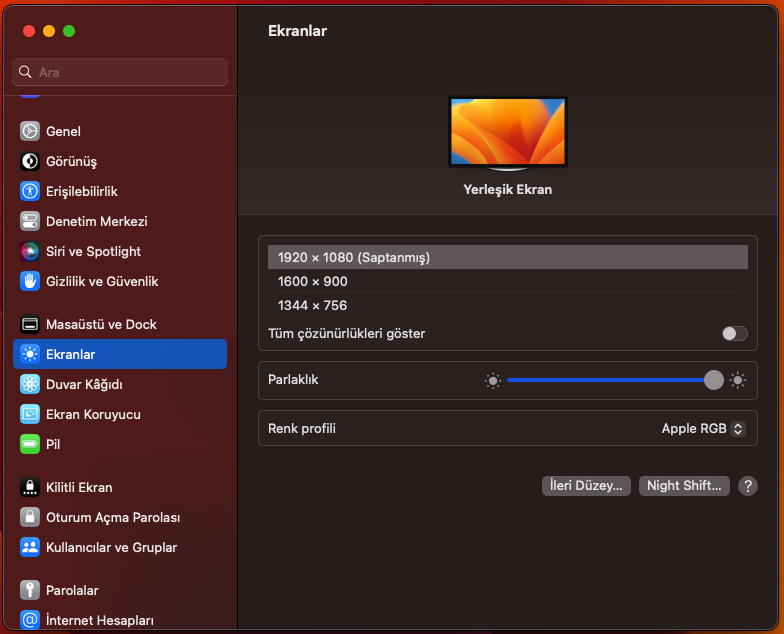Close the window with the red button

tap(29, 31)
